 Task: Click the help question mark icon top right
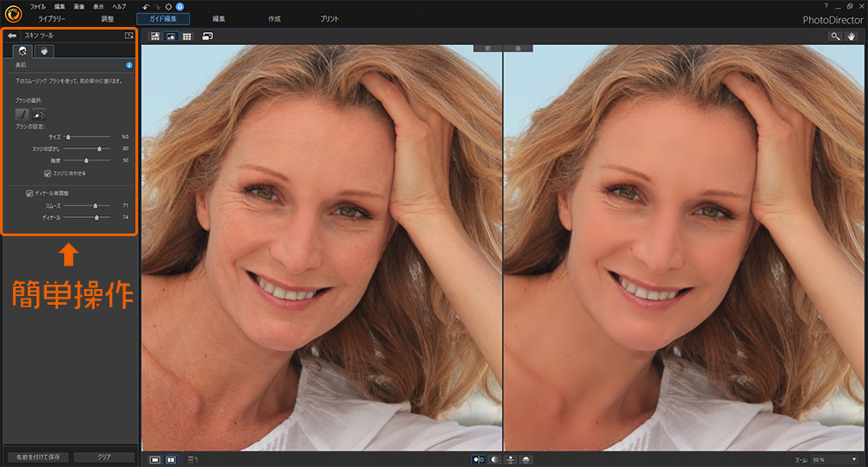pos(826,6)
